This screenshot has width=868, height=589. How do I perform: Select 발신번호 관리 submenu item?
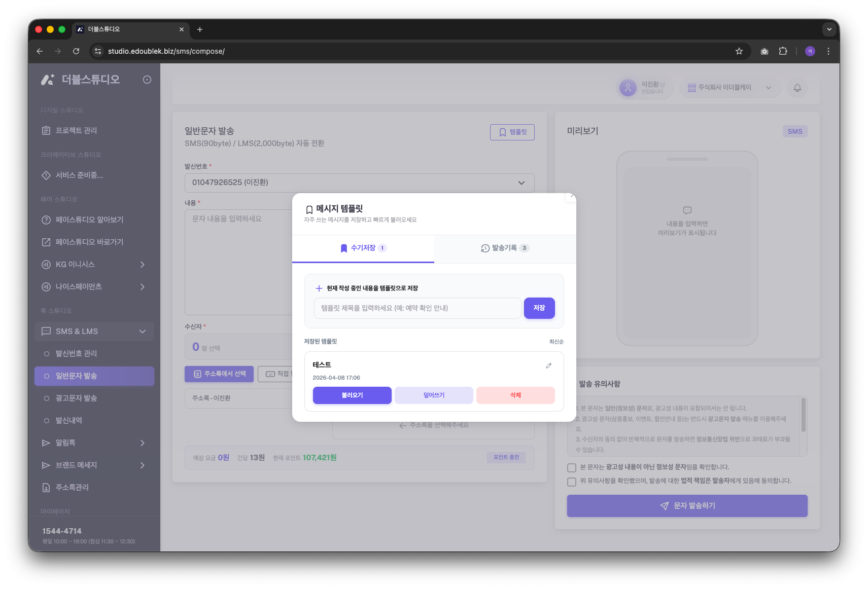[x=94, y=354]
